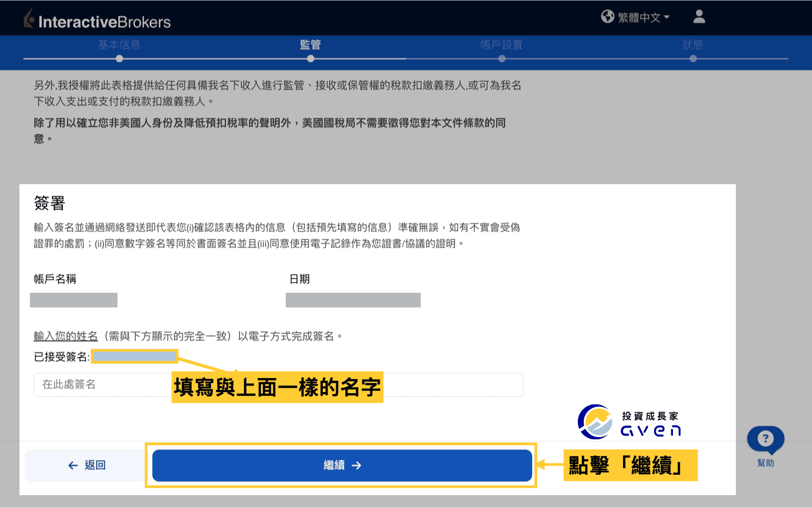Click the highlighted 已接受簽名 name area
812x508 pixels.
coord(134,355)
